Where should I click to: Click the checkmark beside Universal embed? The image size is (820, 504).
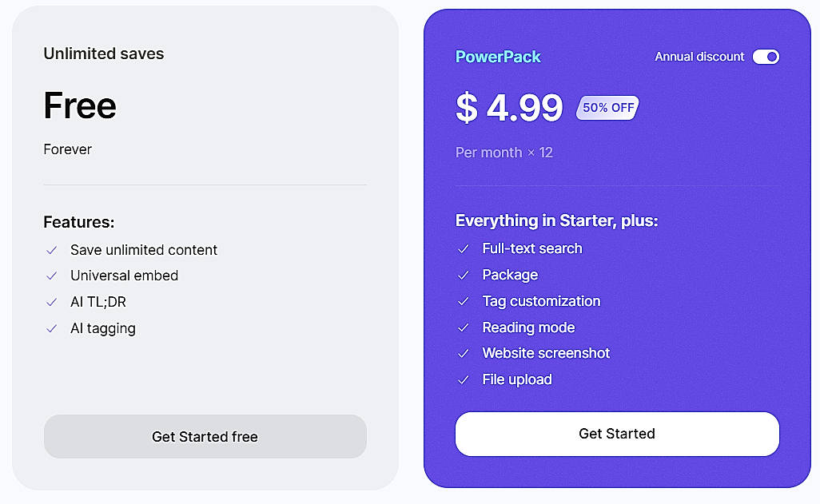(52, 276)
